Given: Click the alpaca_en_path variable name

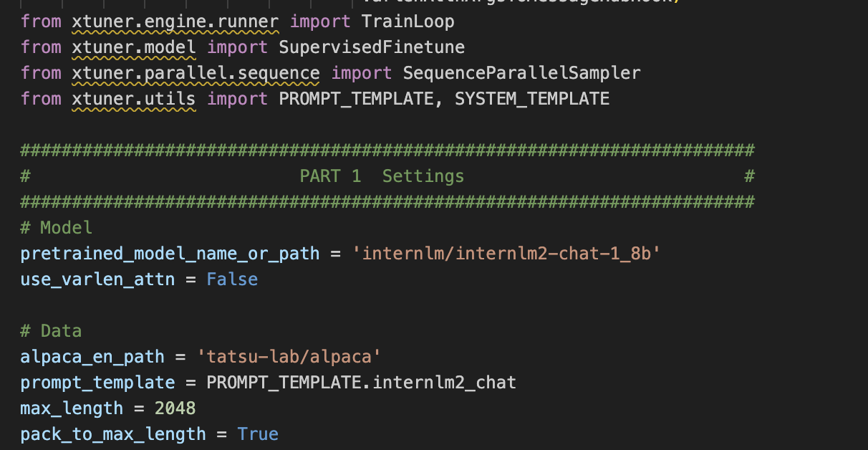Looking at the screenshot, I should (92, 357).
